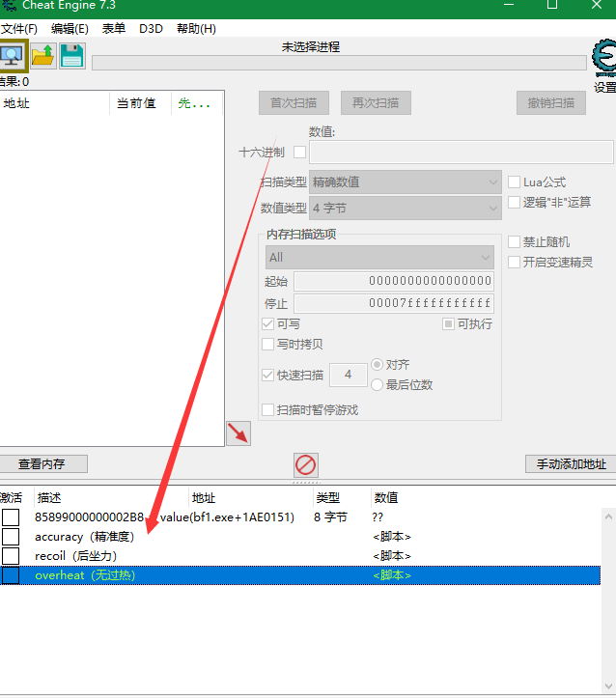Toggle the 可执行 executable checkbox

coord(448,323)
